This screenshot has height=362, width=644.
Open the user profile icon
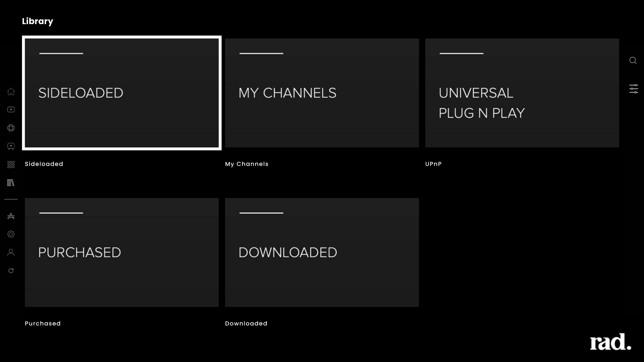[x=11, y=252]
